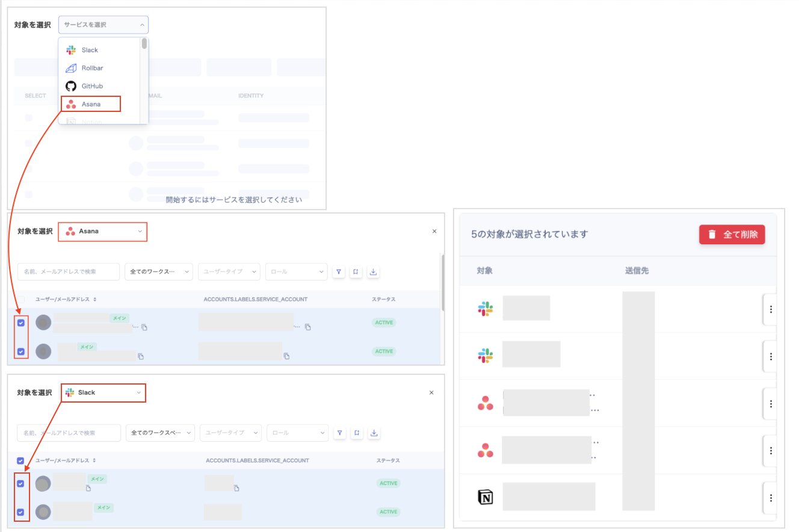This screenshot has width=799, height=532.
Task: Open the ロール dropdown in the Asana panel
Action: click(x=296, y=272)
